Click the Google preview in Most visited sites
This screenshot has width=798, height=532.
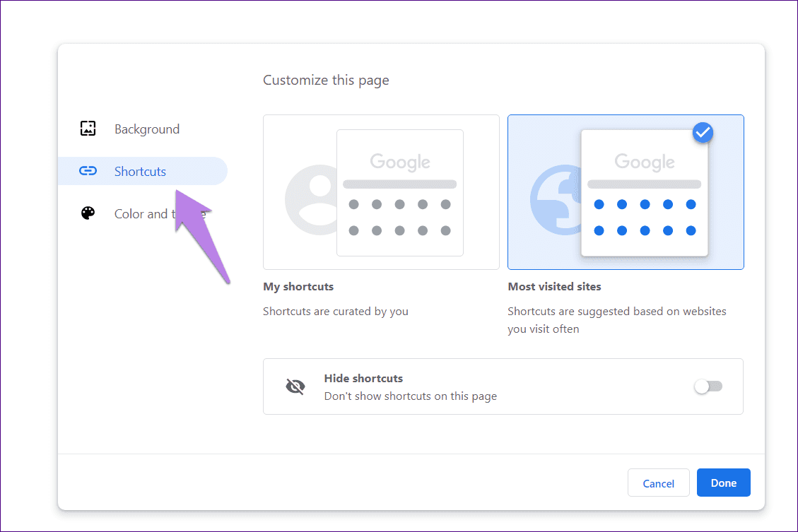645,193
